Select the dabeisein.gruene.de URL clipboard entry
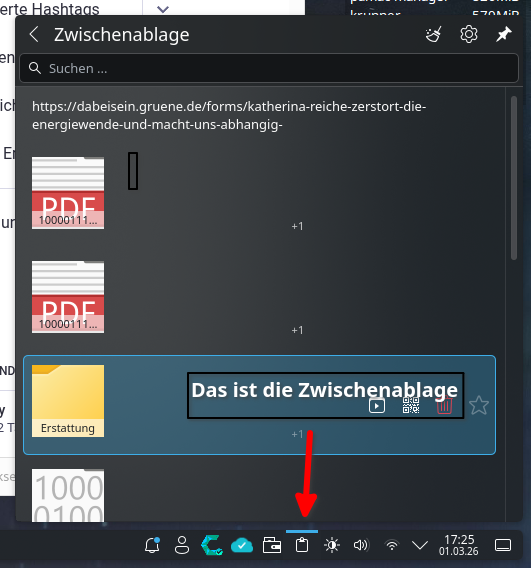The image size is (531, 568). tap(229, 116)
